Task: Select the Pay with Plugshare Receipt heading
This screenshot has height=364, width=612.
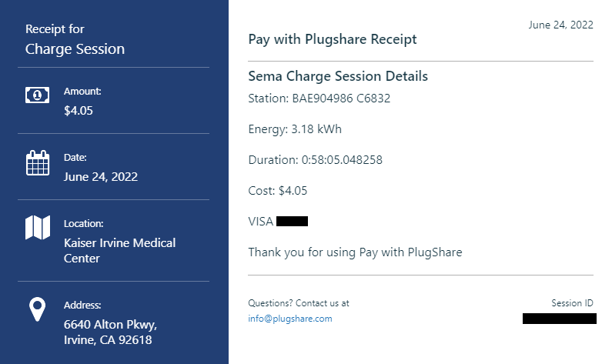Action: (333, 39)
